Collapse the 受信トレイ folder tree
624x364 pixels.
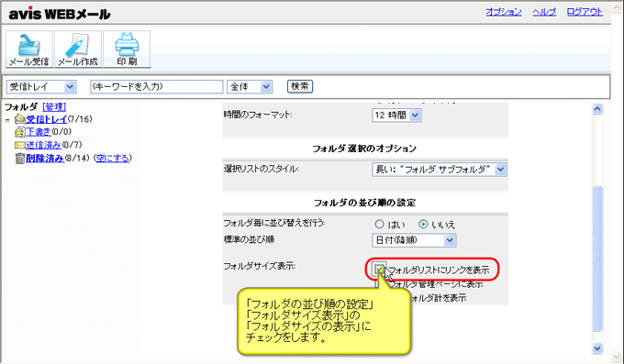[x=7, y=120]
